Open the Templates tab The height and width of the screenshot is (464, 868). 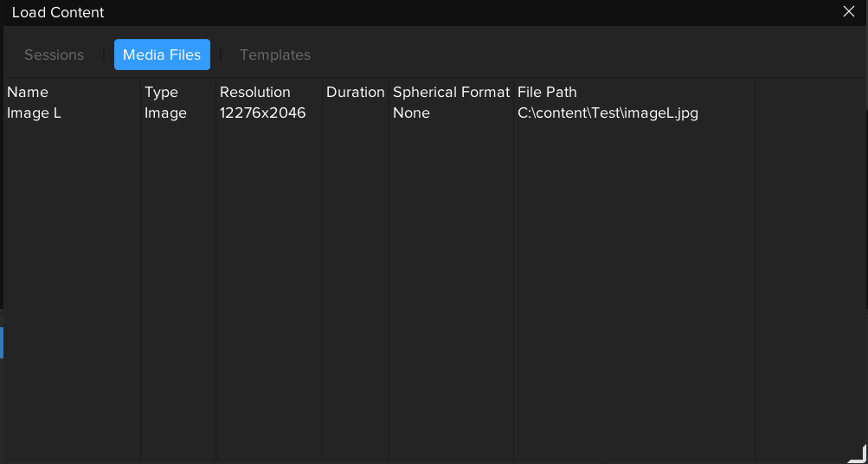coord(275,55)
